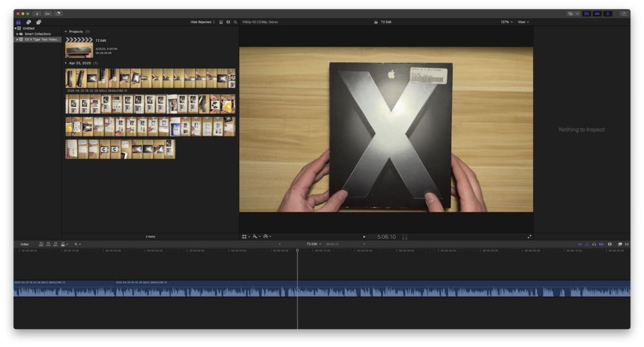Expand the Smart Collections folder
The height and width of the screenshot is (347, 644).
[x=17, y=34]
